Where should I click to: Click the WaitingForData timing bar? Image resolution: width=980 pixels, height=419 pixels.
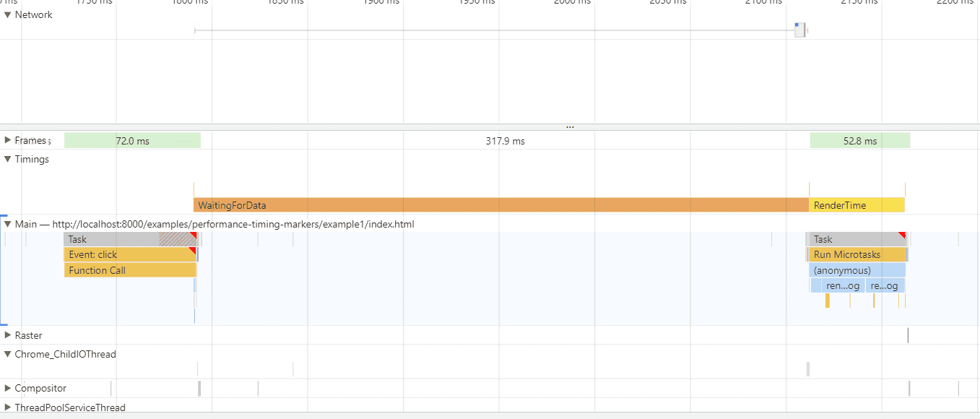click(500, 205)
